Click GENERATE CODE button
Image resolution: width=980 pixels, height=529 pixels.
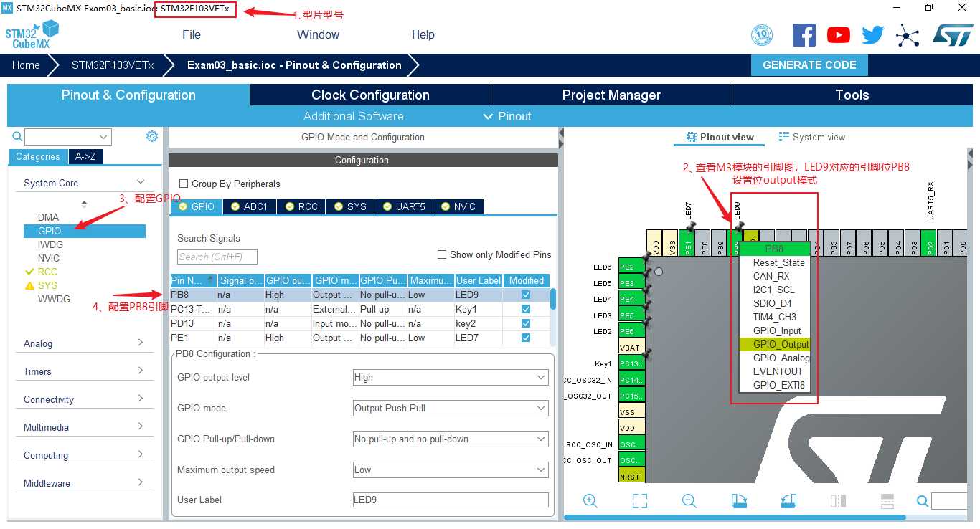pos(809,65)
